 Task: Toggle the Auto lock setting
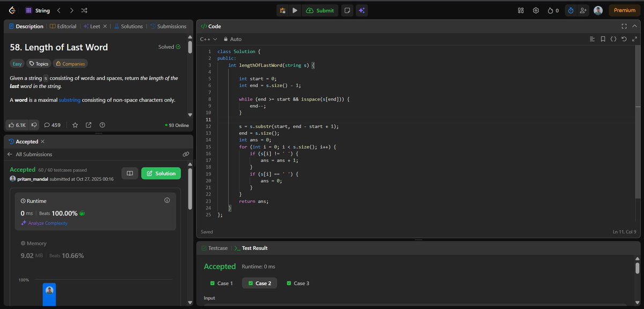(232, 39)
